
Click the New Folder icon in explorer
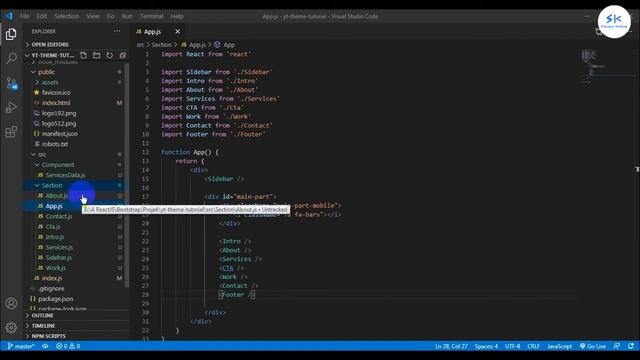(97, 55)
